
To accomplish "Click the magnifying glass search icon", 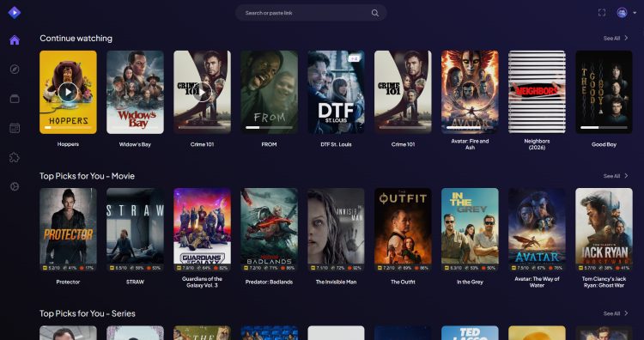I will tap(375, 13).
